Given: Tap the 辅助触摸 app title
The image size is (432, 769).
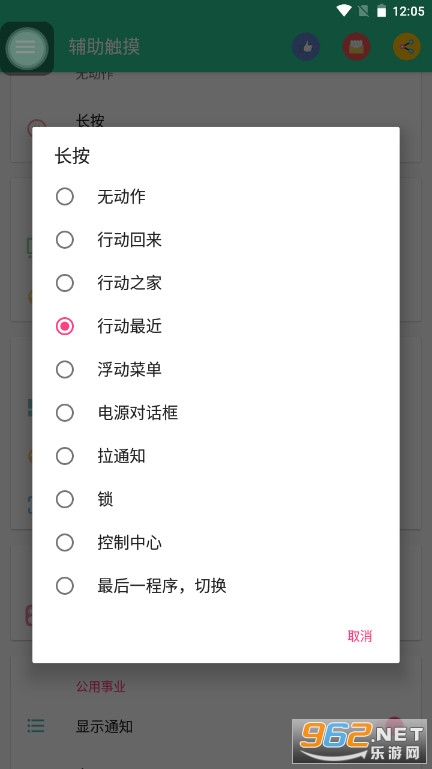Looking at the screenshot, I should pos(104,47).
